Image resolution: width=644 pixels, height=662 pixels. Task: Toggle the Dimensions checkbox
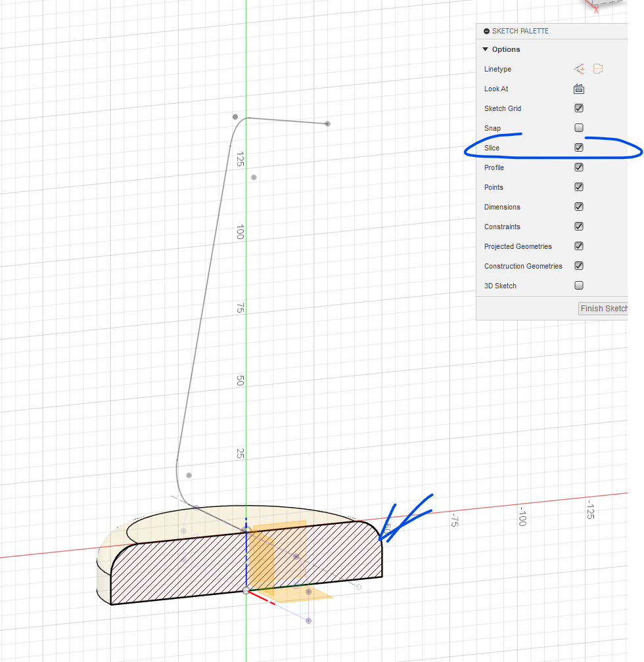tap(579, 207)
